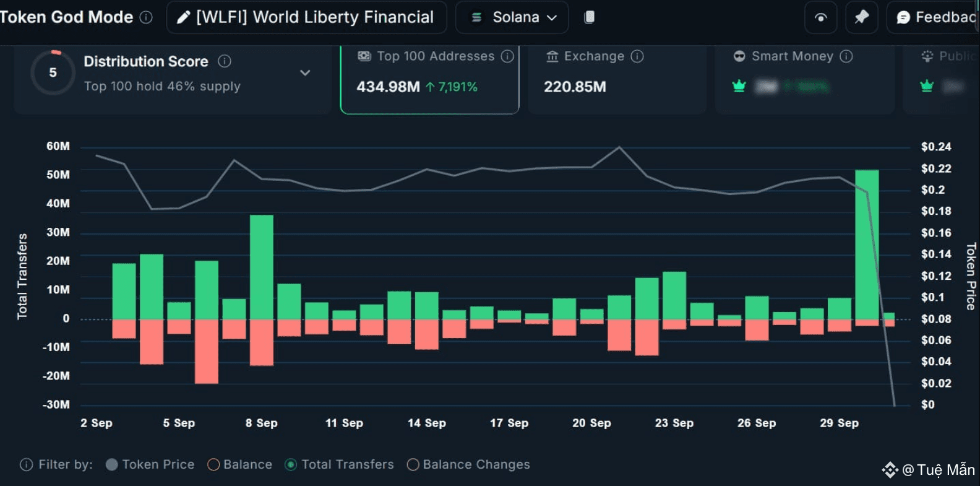Click the copy address icon after Solana
This screenshot has height=486, width=980.
click(x=590, y=17)
